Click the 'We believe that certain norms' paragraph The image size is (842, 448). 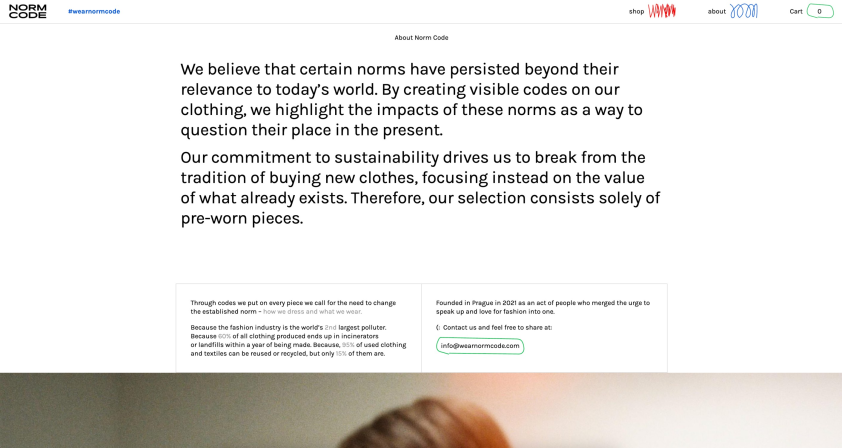point(411,99)
